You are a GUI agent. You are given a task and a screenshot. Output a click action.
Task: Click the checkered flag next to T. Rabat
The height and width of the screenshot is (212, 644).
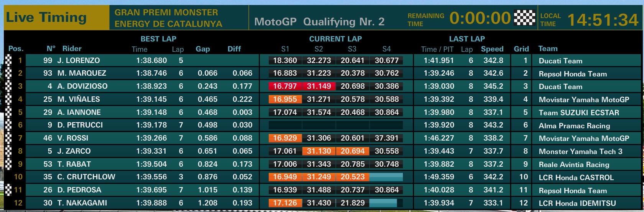pyautogui.click(x=8, y=164)
